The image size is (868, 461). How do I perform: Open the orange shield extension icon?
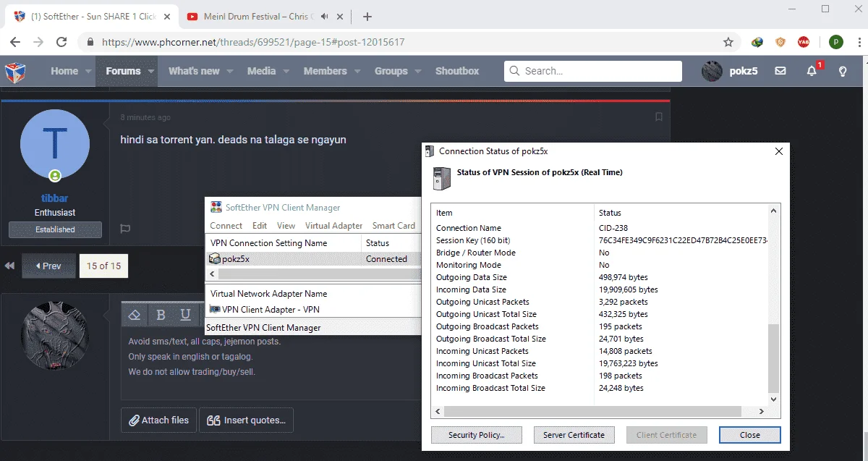coord(780,42)
